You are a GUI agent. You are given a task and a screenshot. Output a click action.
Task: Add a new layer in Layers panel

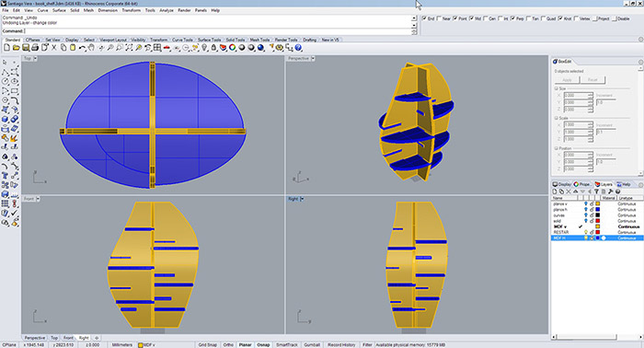point(555,191)
